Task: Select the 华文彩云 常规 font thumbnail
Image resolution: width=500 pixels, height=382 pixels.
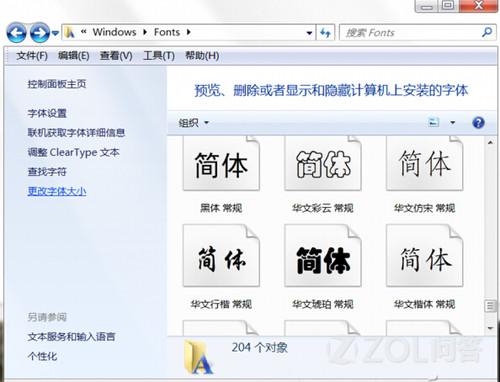Action: pos(323,163)
